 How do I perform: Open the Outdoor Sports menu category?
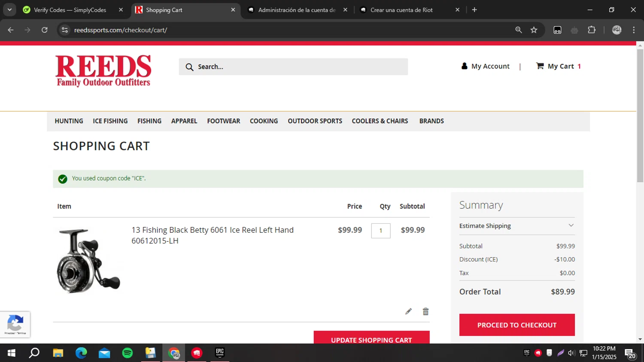pyautogui.click(x=315, y=121)
